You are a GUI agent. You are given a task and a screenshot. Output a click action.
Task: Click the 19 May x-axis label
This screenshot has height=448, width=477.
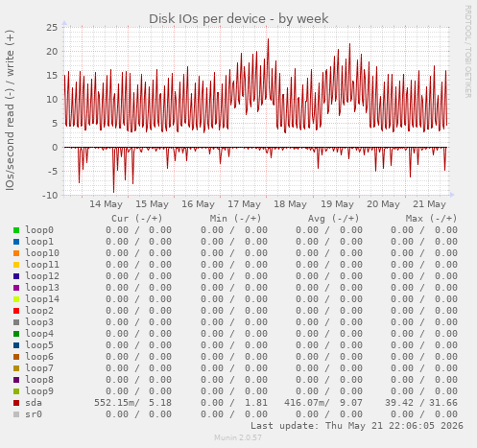(337, 204)
